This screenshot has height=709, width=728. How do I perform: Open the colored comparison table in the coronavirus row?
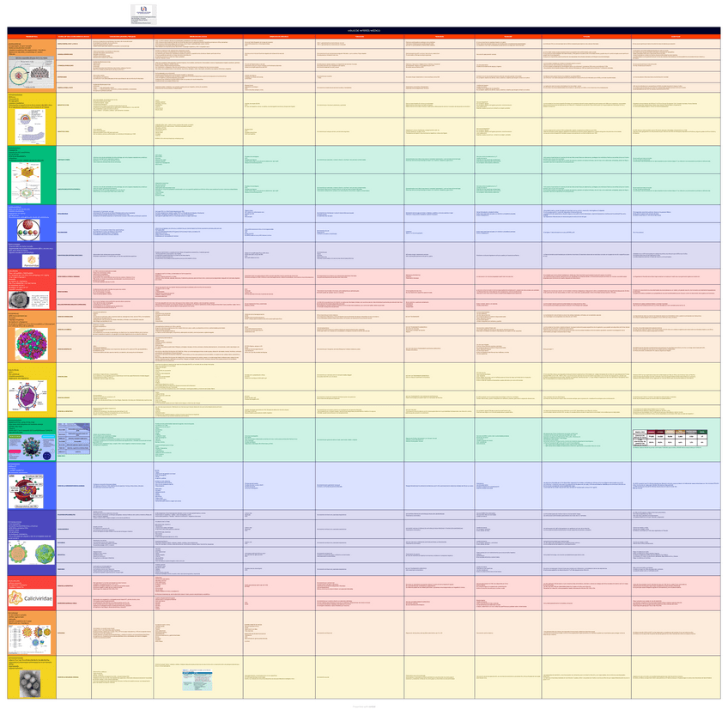point(670,439)
